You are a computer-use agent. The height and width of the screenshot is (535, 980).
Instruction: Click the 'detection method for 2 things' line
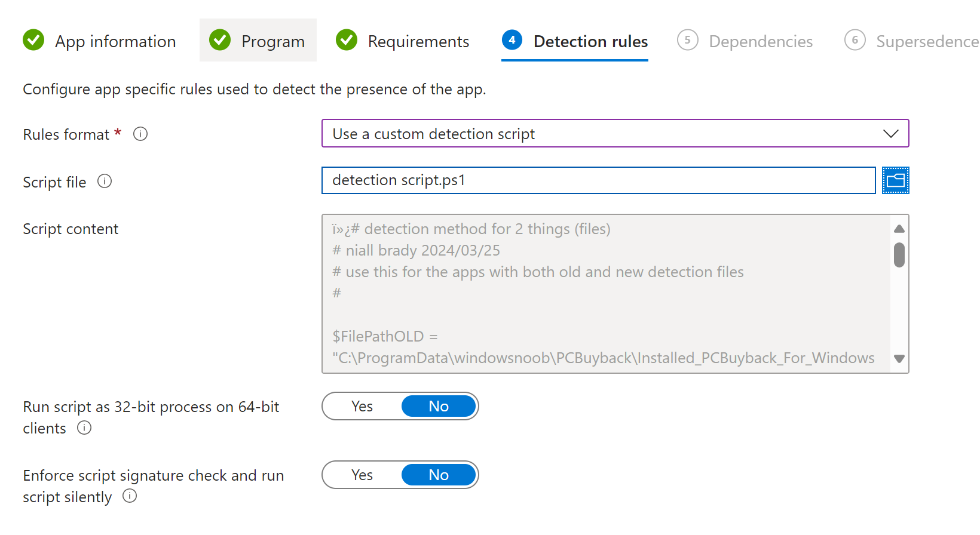(x=471, y=229)
